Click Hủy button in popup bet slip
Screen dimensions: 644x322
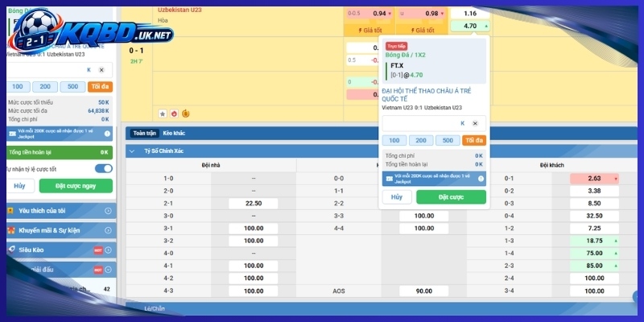[397, 197]
